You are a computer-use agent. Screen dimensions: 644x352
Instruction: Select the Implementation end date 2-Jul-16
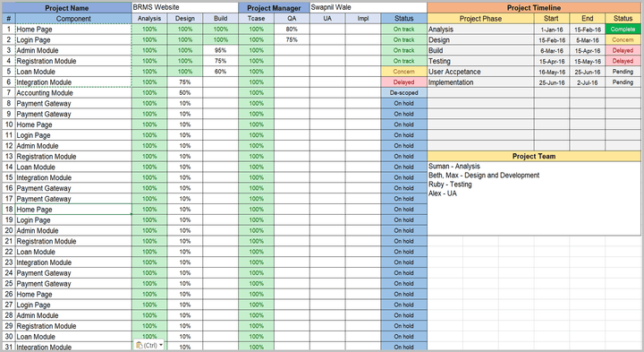click(588, 82)
